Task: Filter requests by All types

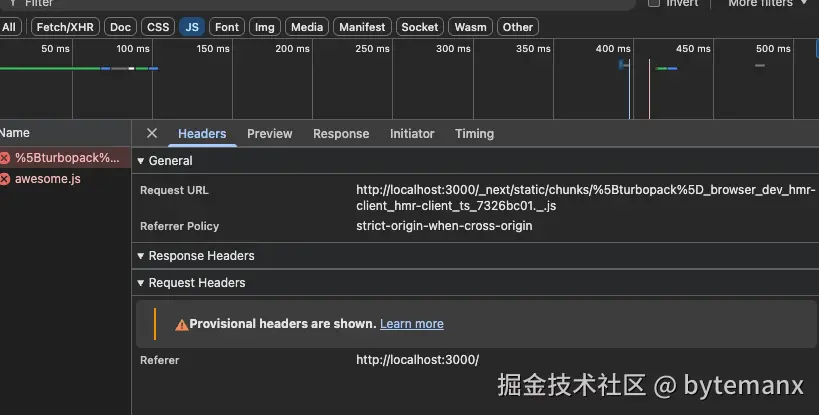Action: coord(9,27)
